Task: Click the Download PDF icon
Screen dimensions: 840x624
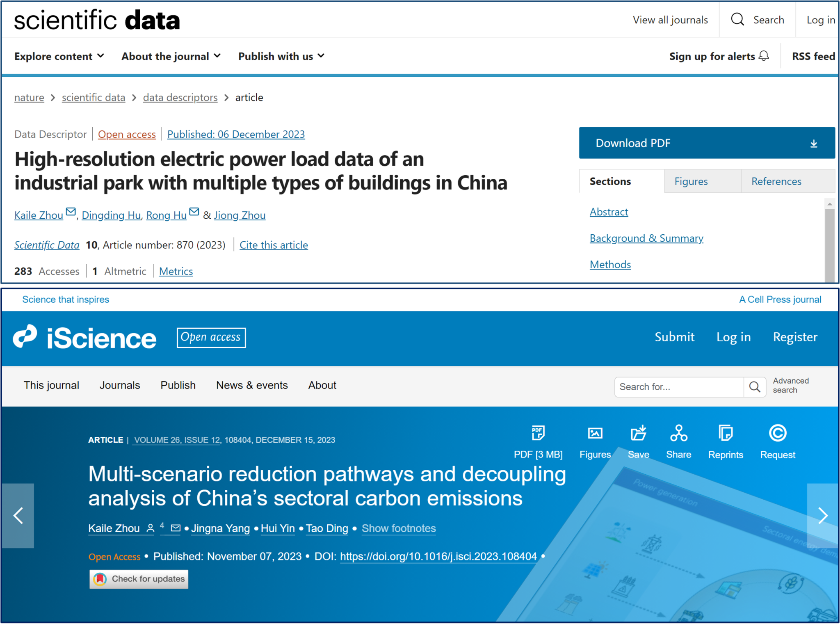Action: coord(815,143)
